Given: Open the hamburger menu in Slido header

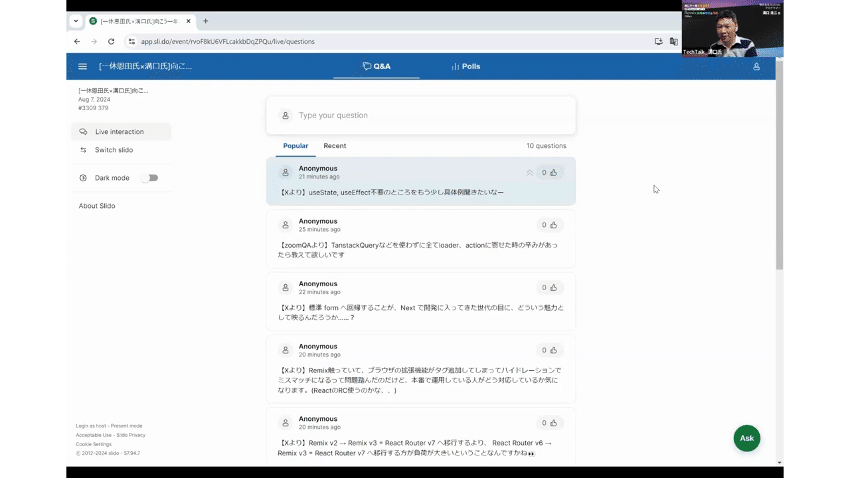Looking at the screenshot, I should 82,66.
